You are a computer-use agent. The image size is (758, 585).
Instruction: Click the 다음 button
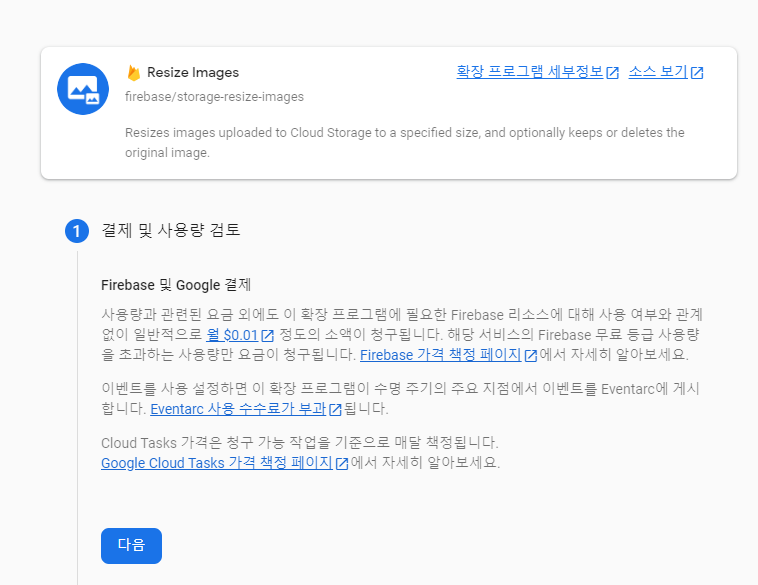coord(131,546)
